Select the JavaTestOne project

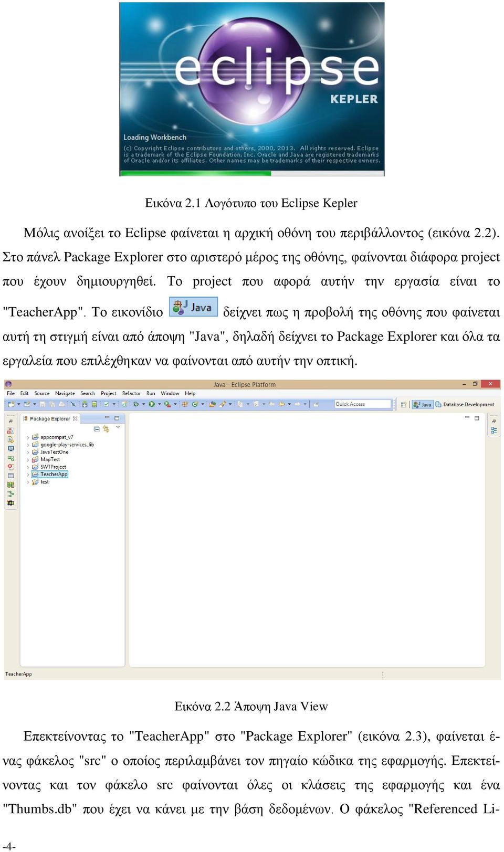pos(50,452)
